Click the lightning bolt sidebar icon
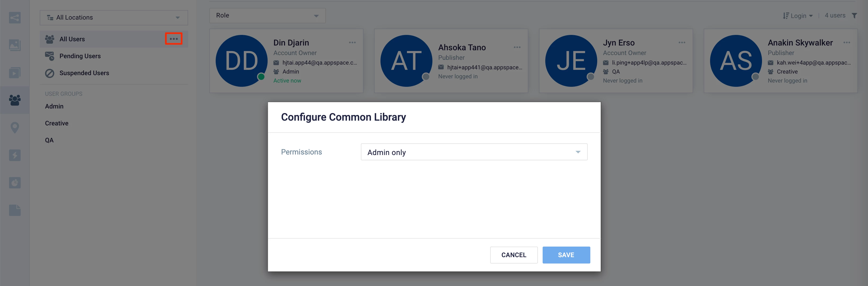Viewport: 868px width, 286px height. (x=15, y=155)
